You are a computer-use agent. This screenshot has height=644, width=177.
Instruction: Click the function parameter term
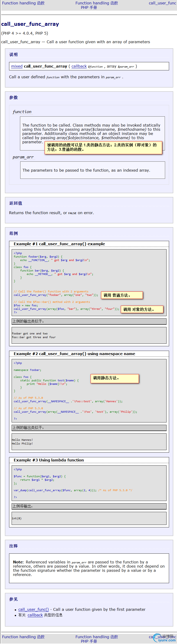(22, 112)
